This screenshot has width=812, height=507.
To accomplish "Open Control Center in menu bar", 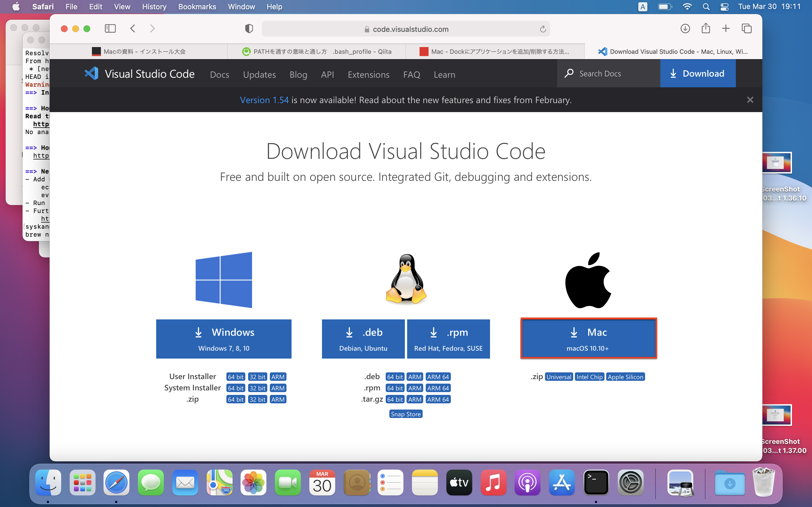I will click(724, 7).
